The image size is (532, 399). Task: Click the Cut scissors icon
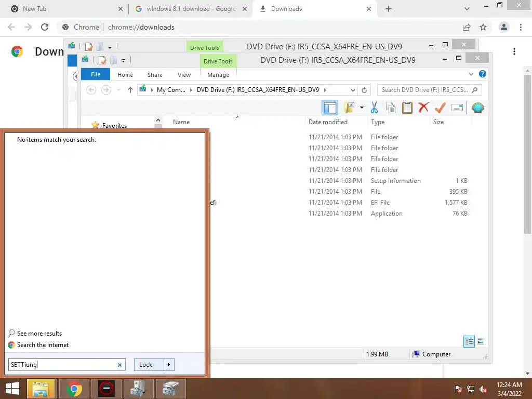[374, 108]
